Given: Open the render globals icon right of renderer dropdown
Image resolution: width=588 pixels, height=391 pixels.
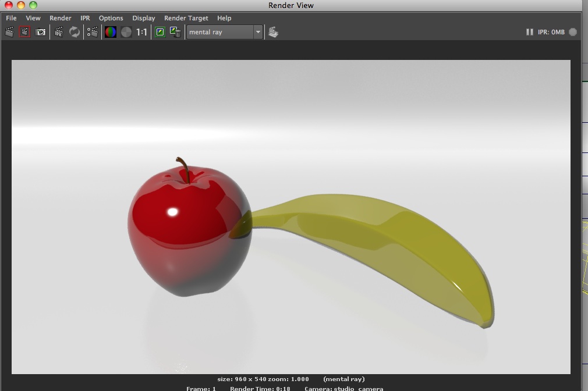Looking at the screenshot, I should (x=273, y=32).
